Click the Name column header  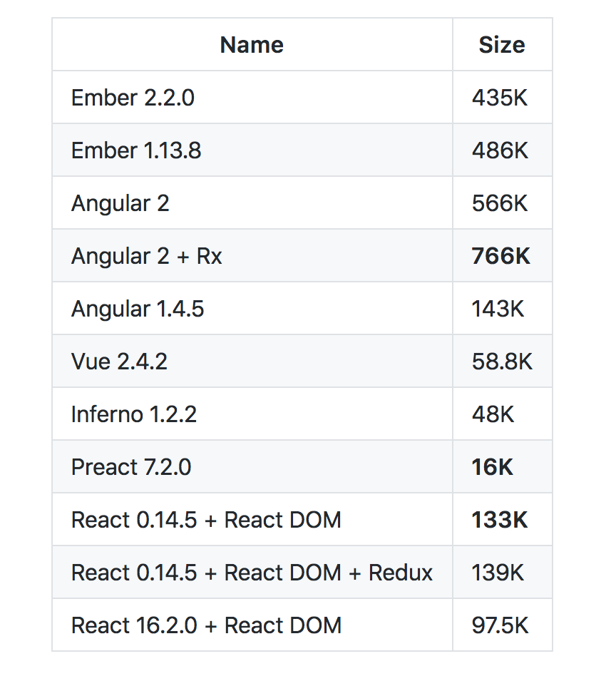252,45
